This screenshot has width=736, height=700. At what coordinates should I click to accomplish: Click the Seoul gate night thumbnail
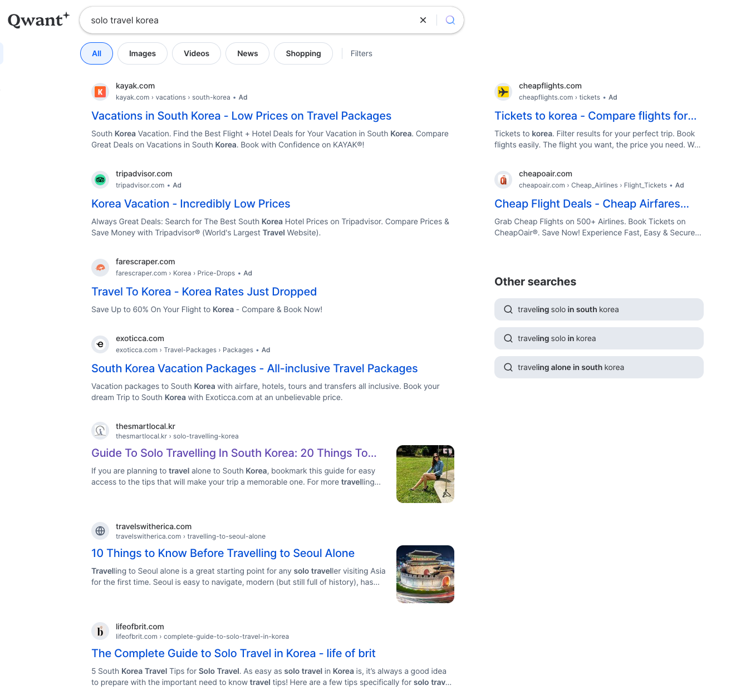click(x=425, y=574)
